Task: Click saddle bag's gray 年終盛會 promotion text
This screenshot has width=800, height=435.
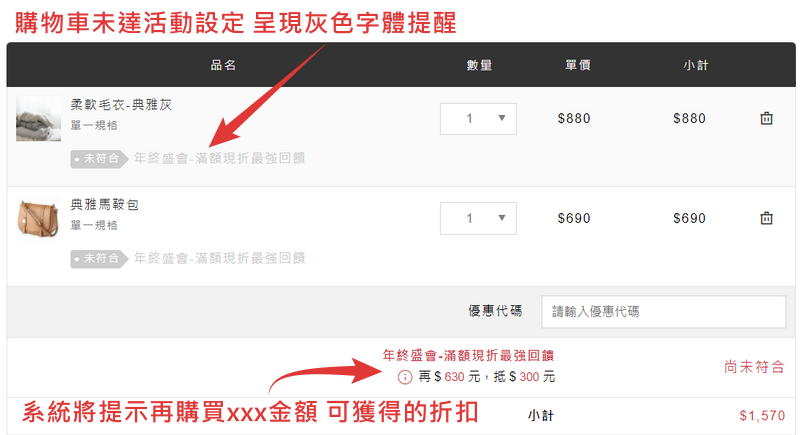Action: (219, 258)
